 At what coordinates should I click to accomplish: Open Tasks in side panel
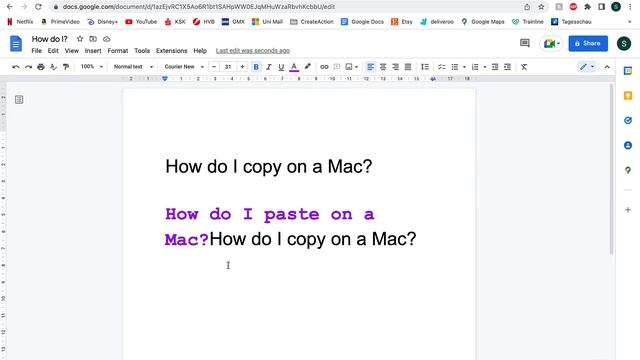point(628,120)
